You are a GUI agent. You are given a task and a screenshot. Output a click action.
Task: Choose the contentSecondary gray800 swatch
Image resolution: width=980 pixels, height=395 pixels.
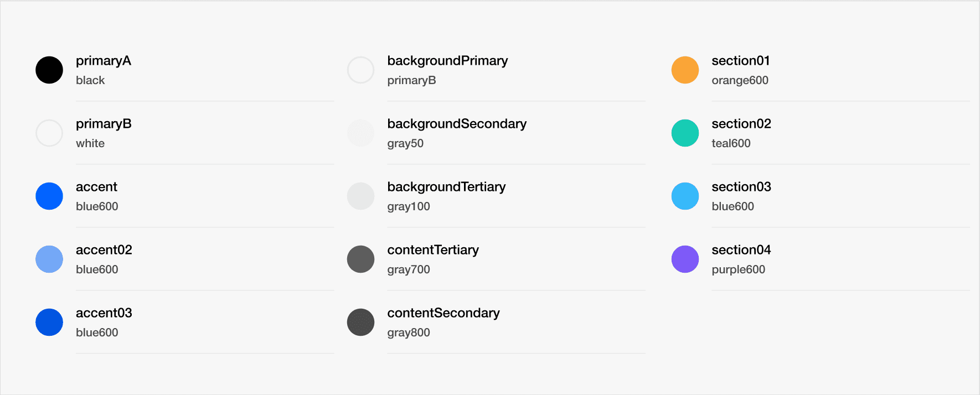pyautogui.click(x=361, y=323)
